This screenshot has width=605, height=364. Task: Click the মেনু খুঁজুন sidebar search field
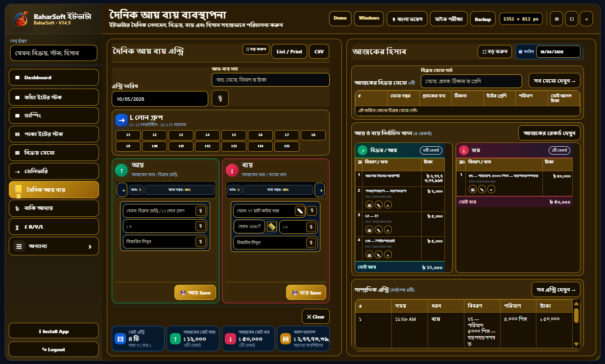click(x=54, y=53)
